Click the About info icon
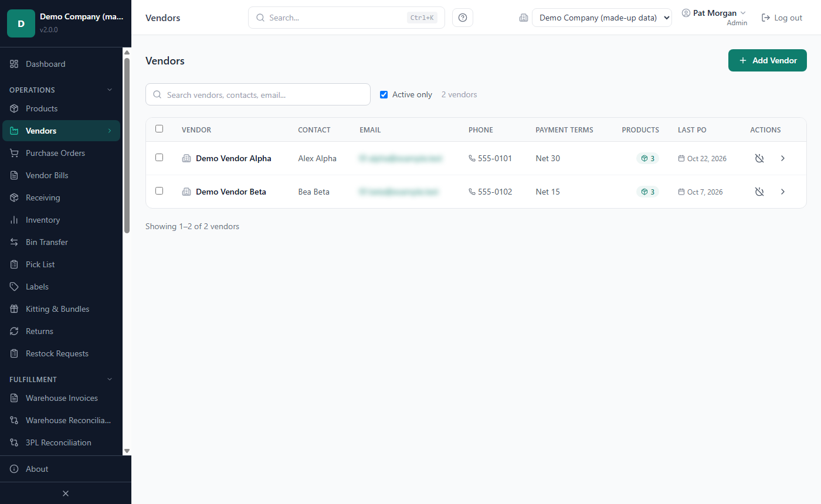 [14, 469]
